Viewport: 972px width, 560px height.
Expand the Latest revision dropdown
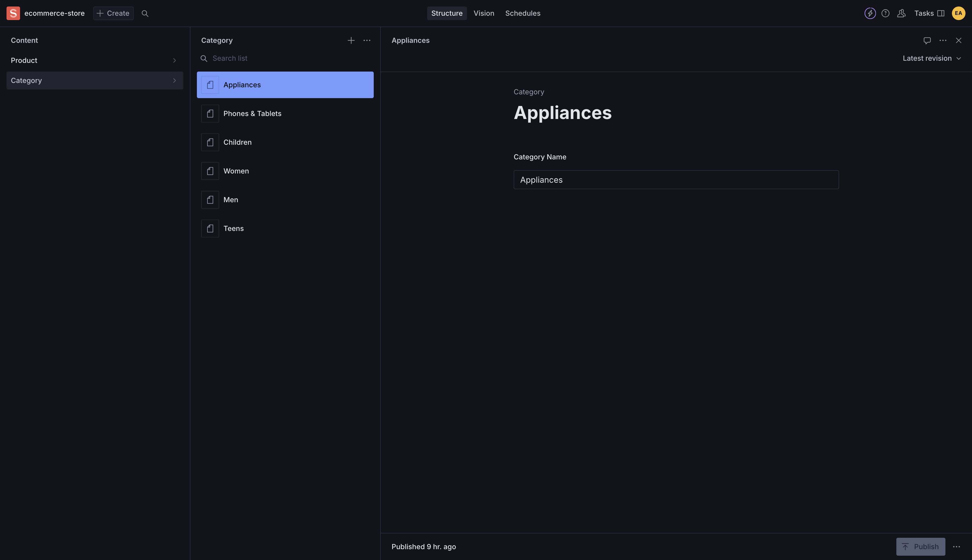pos(932,59)
